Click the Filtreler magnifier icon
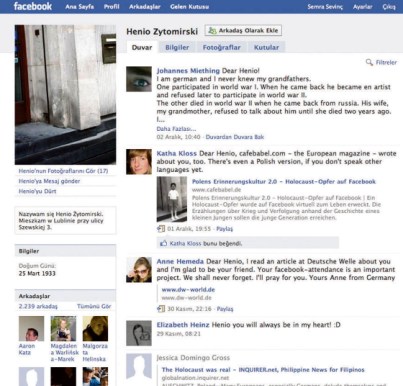This screenshot has width=403, height=386. click(369, 62)
